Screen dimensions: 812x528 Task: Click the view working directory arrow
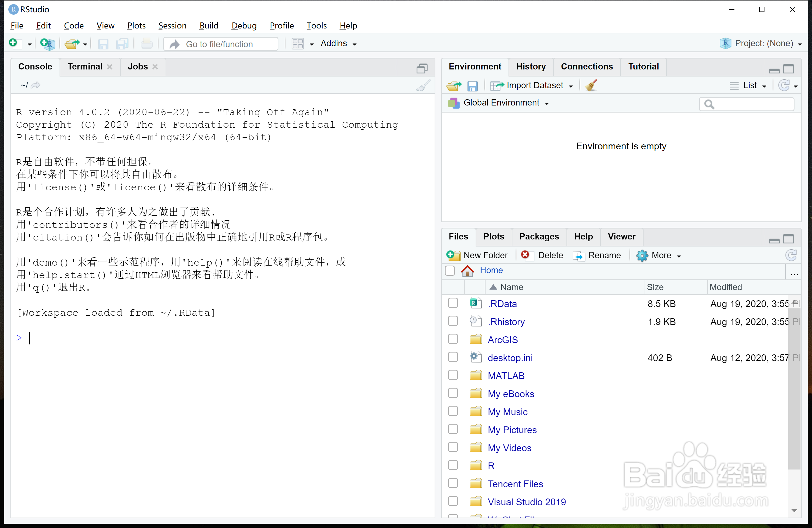[x=36, y=85]
